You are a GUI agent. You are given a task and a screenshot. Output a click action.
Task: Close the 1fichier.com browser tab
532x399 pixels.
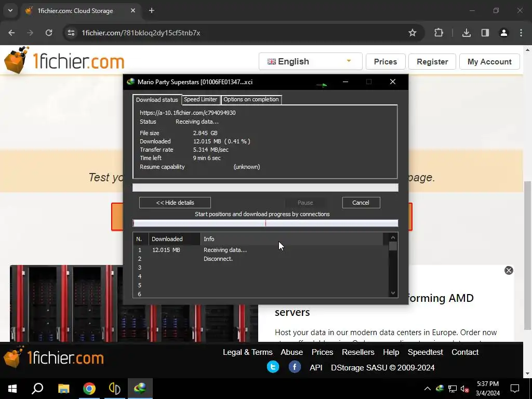[x=133, y=10]
